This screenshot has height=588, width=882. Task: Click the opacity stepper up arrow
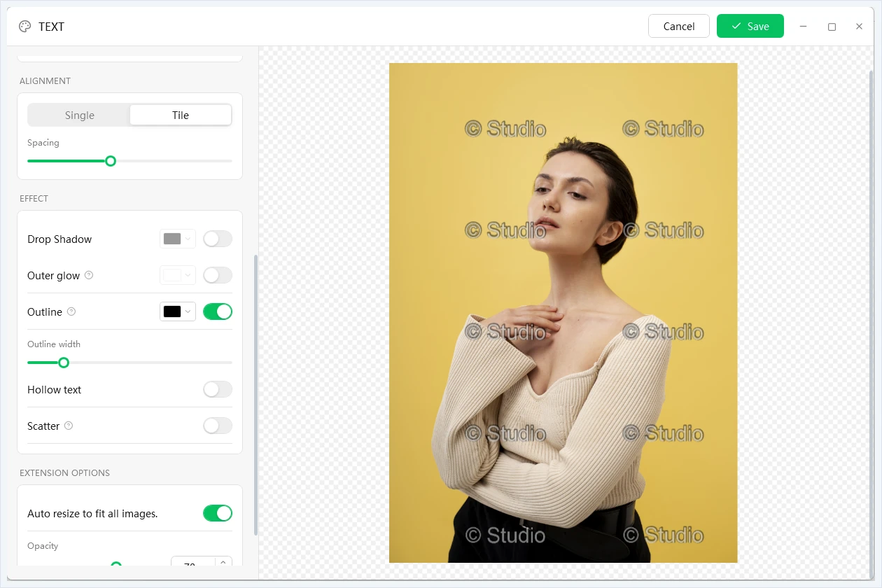tap(223, 561)
